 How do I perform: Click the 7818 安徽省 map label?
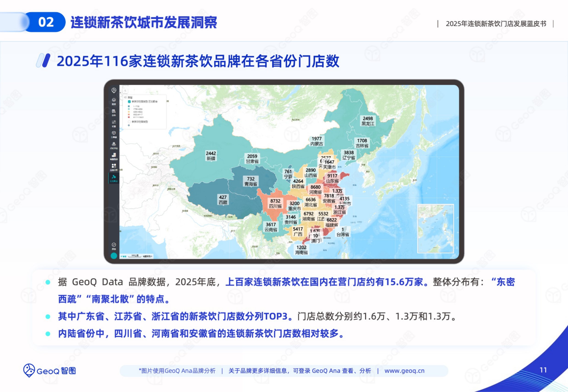click(329, 198)
